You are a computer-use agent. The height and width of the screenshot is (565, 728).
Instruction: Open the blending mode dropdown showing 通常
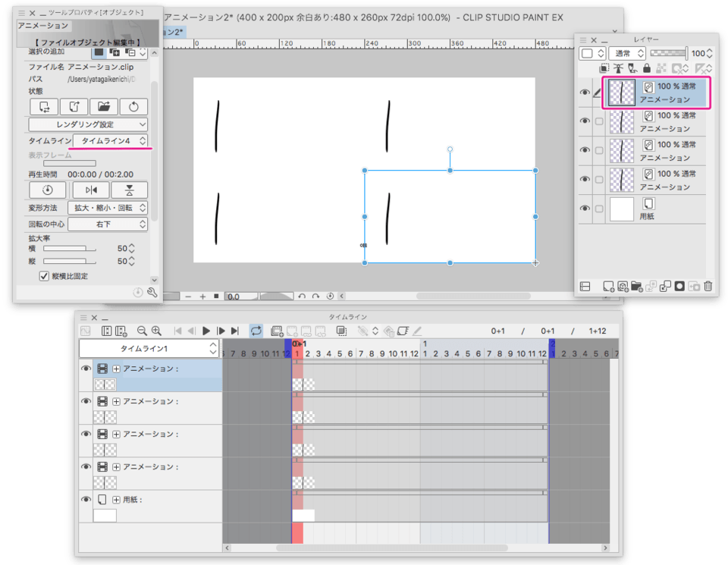(626, 53)
